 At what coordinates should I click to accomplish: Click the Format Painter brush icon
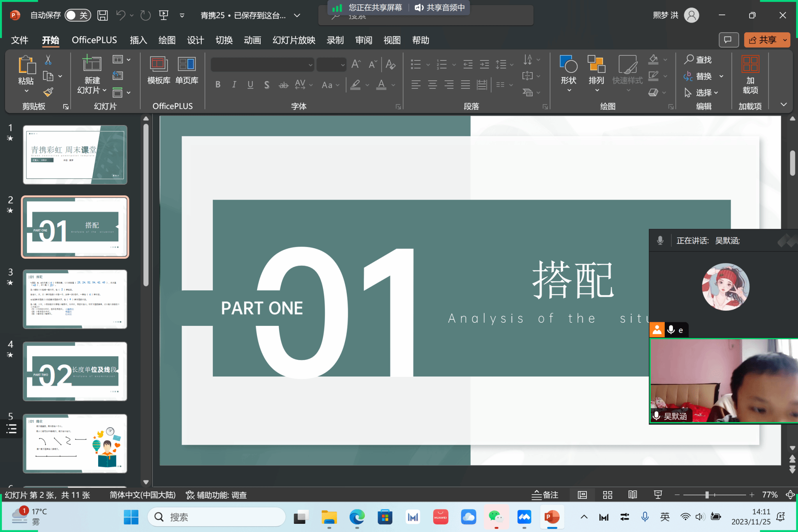(48, 92)
